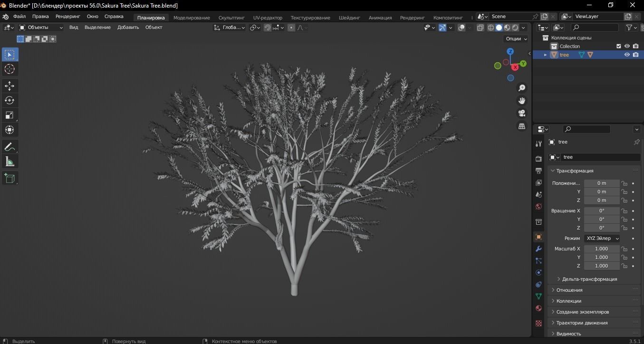Open the Object Data mesh properties tab
The width and height of the screenshot is (644, 344).
pos(538,296)
